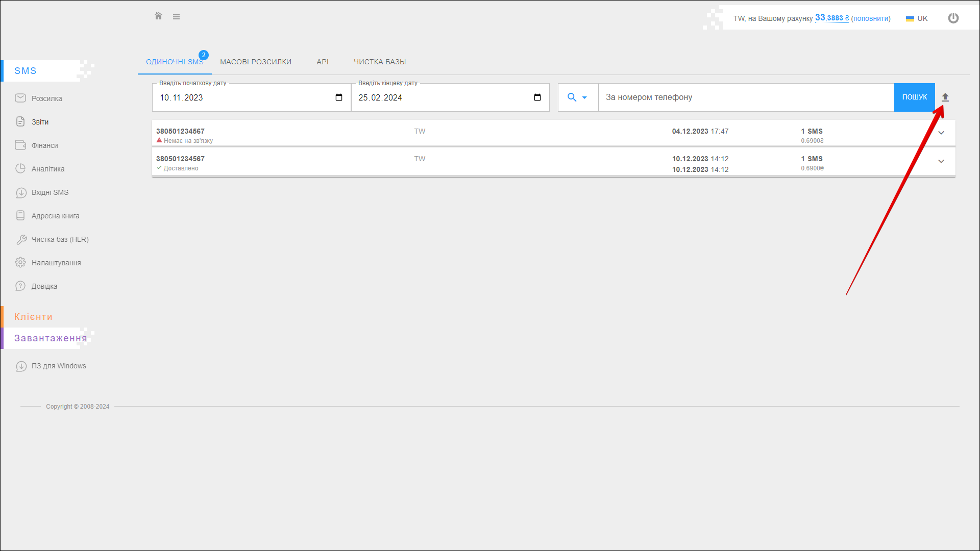
Task: Open Чистка баз (HLR) in sidebar
Action: pyautogui.click(x=60, y=239)
